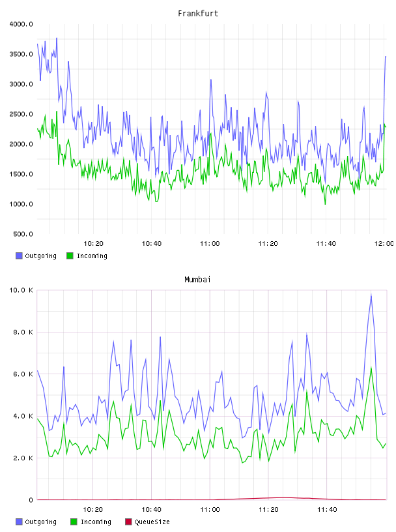This screenshot has height=532, width=396.
Task: Click the 2000.0 y-axis label in Frankfurt chart
Action: pos(21,144)
